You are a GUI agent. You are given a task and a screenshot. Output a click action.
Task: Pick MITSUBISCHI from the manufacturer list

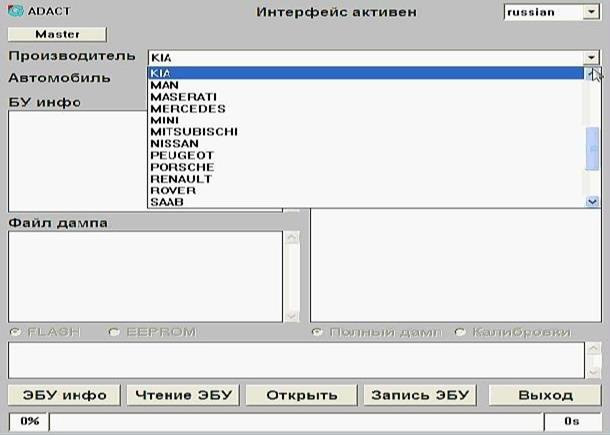(366, 132)
